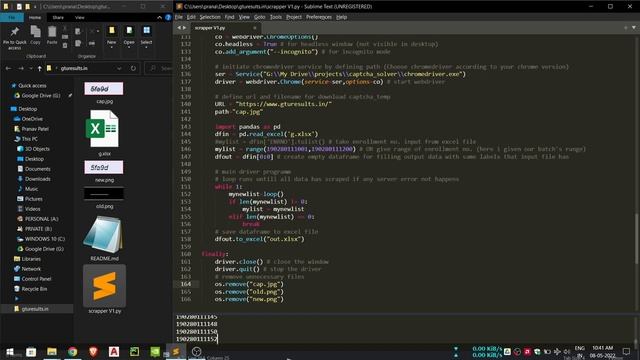Open the File tab in Explorer

(x=12, y=18)
